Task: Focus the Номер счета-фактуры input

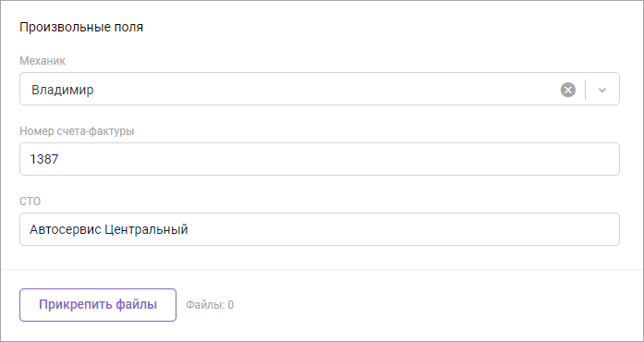Action: [x=320, y=159]
